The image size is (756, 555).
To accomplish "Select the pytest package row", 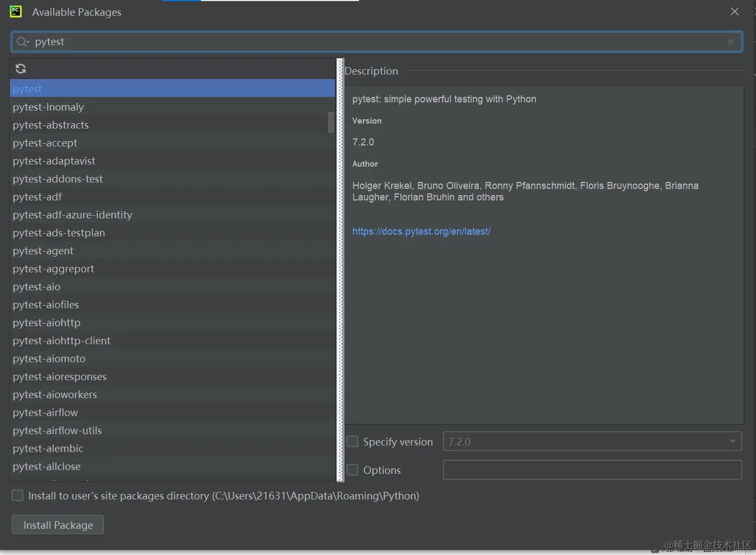I will pos(172,89).
